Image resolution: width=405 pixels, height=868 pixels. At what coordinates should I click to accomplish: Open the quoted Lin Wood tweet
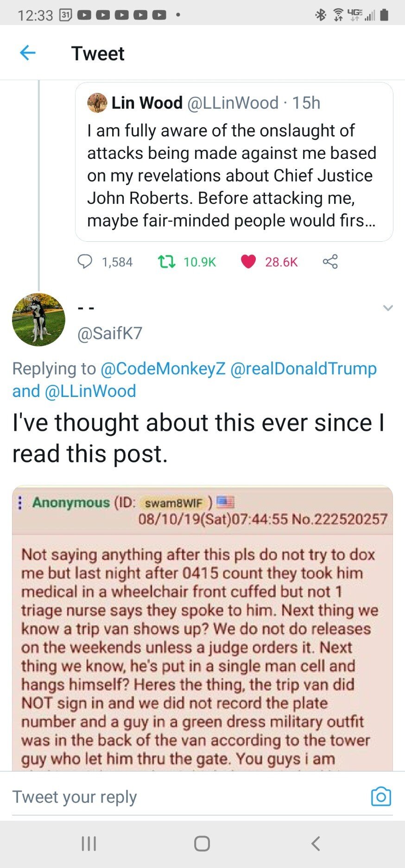(234, 176)
